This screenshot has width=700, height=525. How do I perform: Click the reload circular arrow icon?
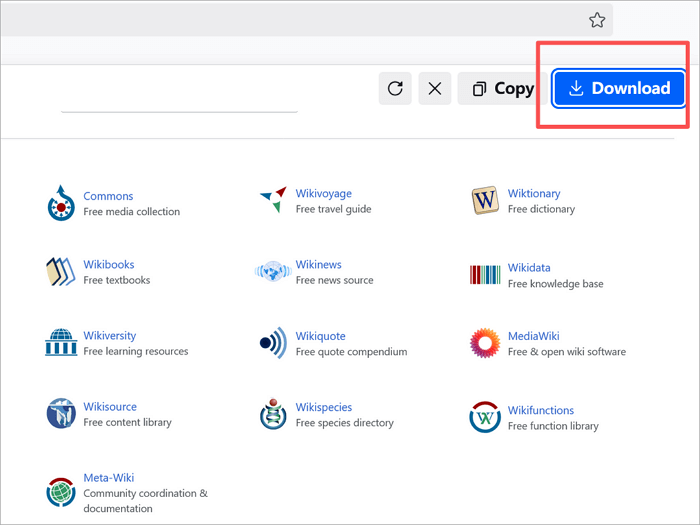(395, 88)
